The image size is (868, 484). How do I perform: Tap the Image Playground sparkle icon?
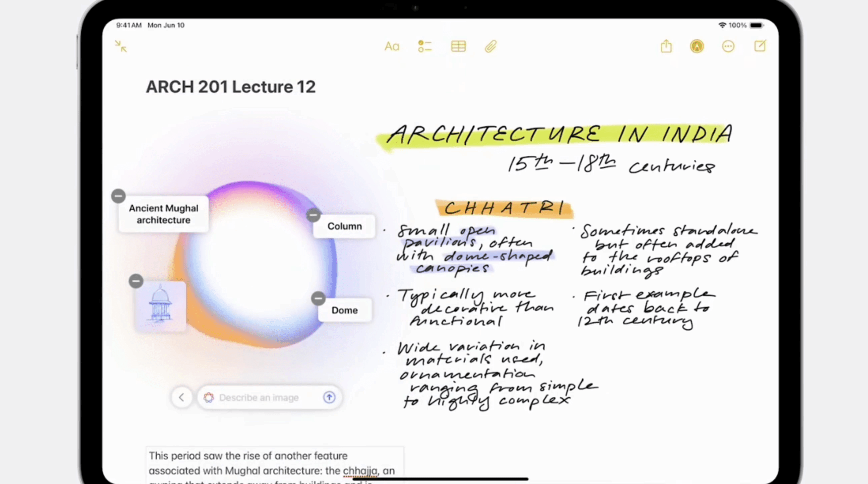coord(209,397)
